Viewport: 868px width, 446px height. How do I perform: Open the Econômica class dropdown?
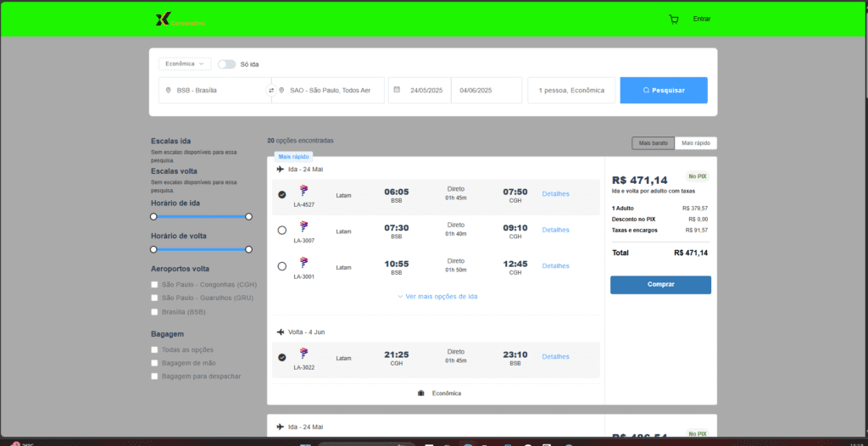(x=185, y=64)
